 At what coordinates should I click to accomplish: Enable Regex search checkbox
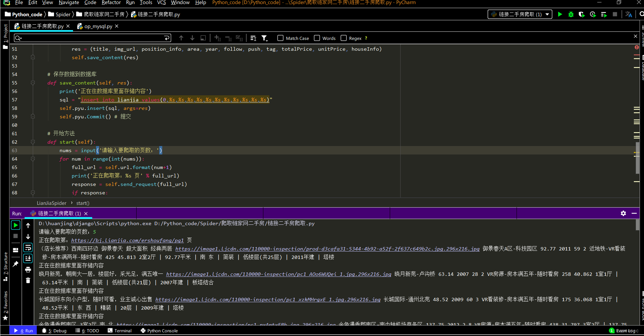tap(343, 38)
